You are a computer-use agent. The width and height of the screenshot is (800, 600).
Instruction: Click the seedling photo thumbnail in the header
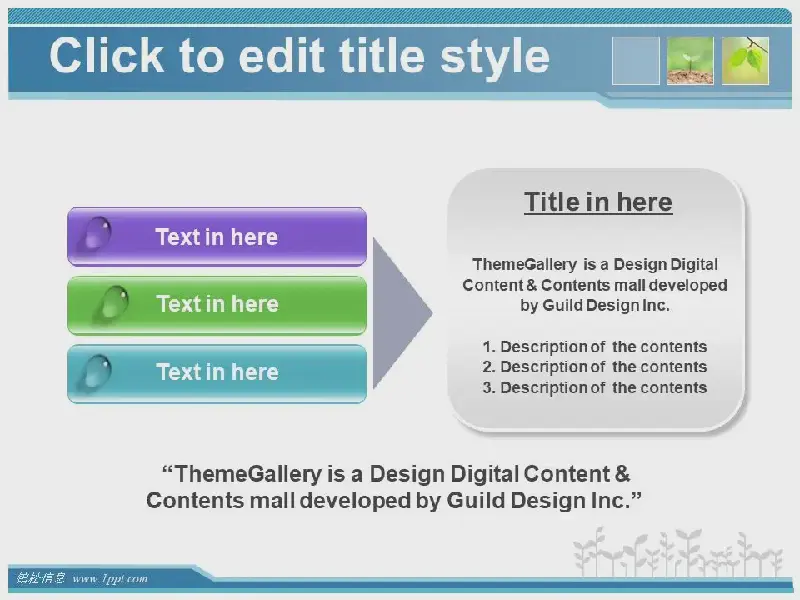(690, 61)
